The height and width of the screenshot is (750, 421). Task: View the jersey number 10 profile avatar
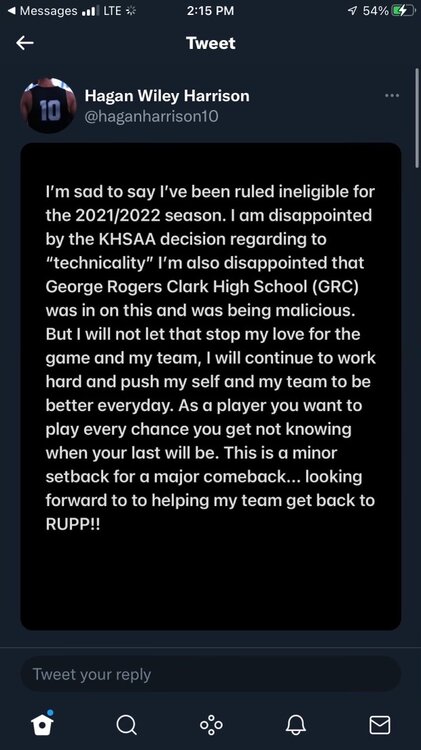(48, 106)
